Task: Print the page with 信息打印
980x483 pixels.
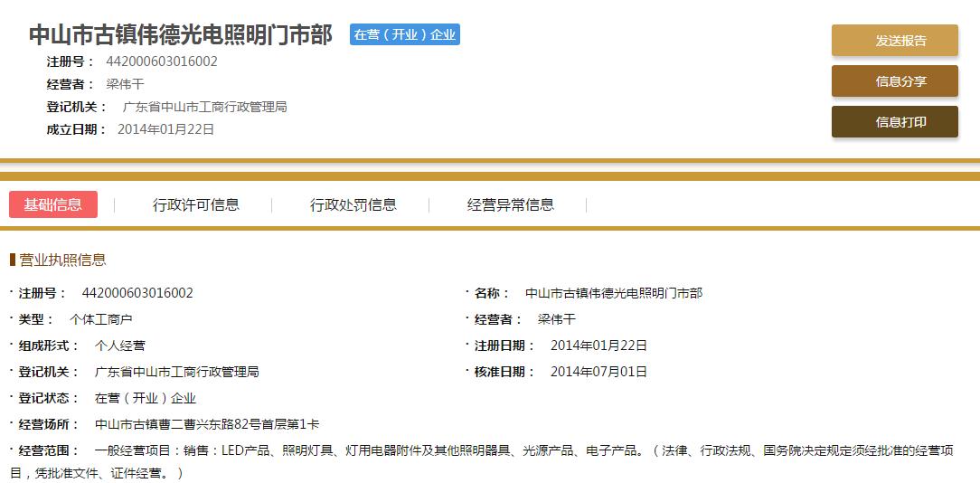Action: coord(894,122)
